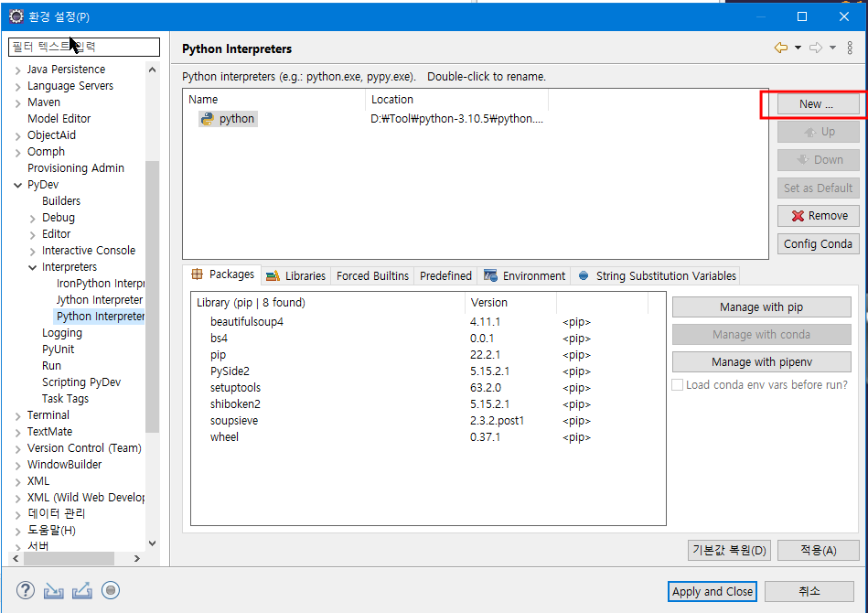This screenshot has height=613, width=868.
Task: Collapse the PyDev tree node
Action: coord(17,185)
